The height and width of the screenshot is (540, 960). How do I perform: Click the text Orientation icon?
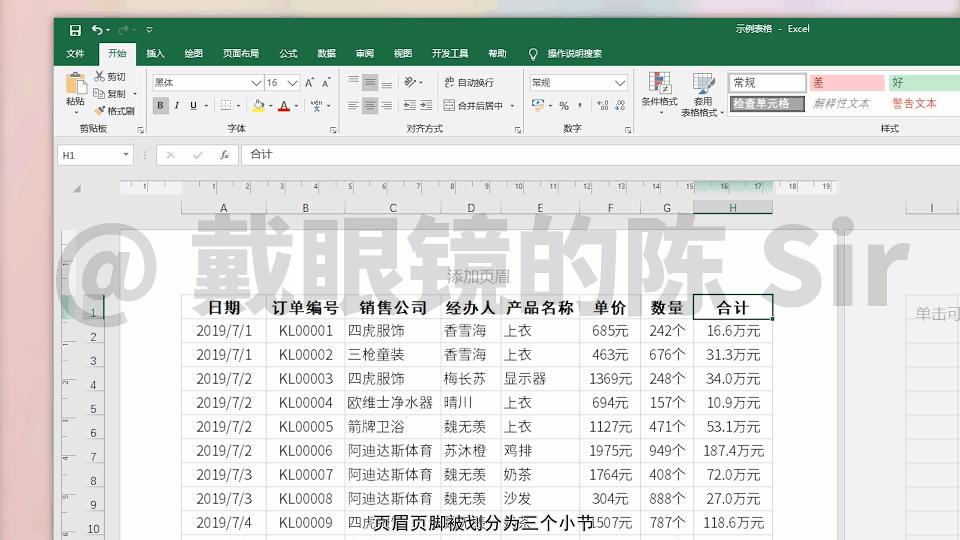(410, 82)
